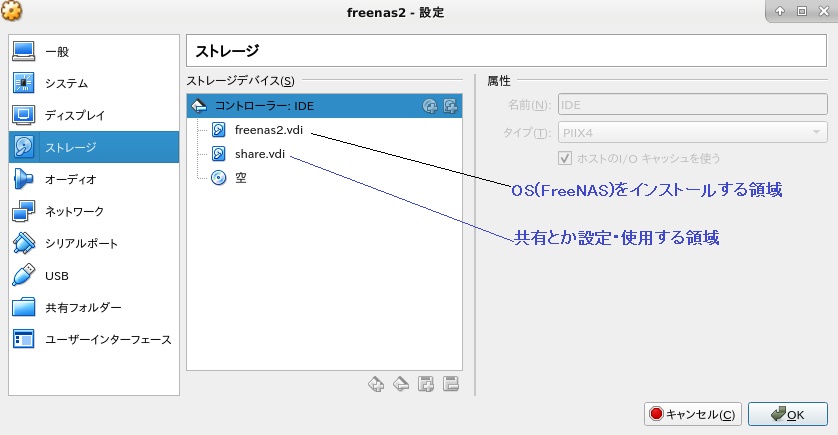Screen dimensions: 838x435
Task: Click the speaker icon next to オーディオ
Action: pos(24,179)
